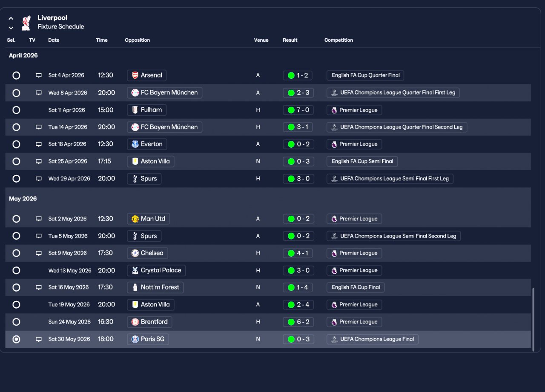
Task: Click TV icon on Wed 8 Apr row
Action: click(39, 93)
